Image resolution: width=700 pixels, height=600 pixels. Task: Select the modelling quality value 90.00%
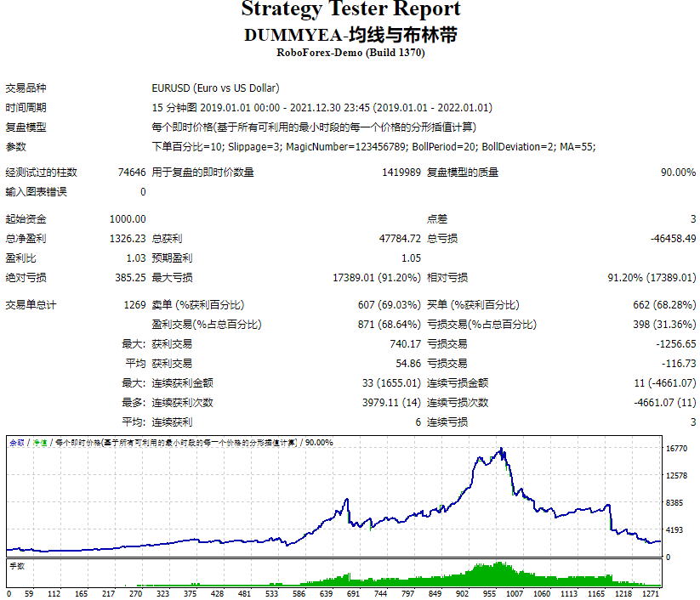click(x=678, y=173)
